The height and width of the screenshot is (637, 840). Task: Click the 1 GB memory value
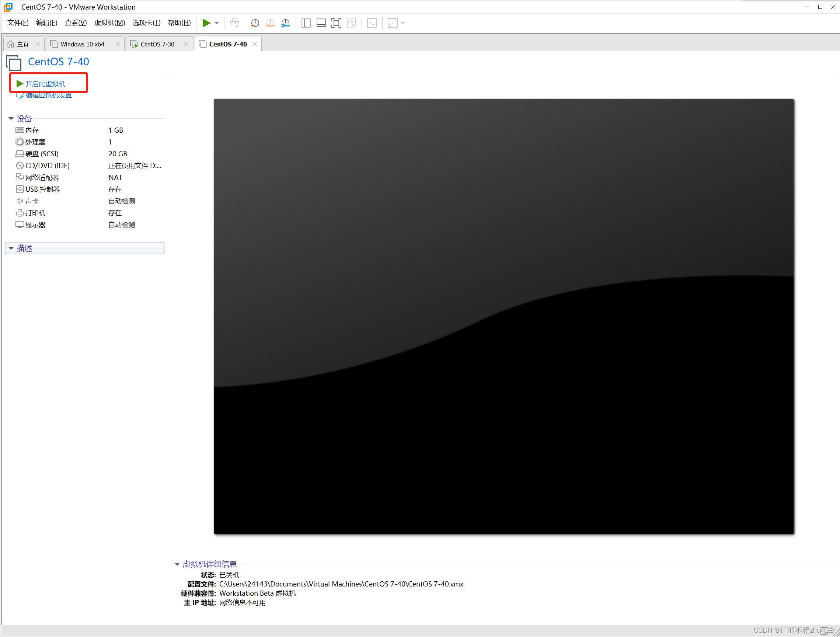click(116, 130)
